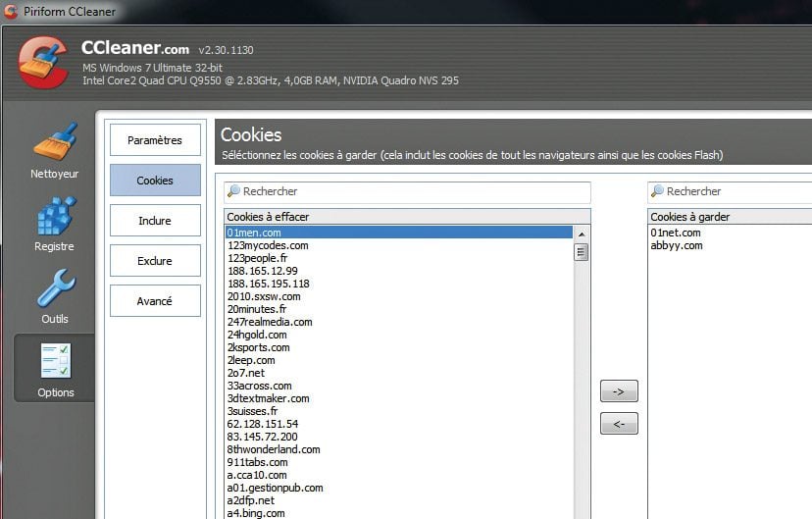Click the cookies to keep search field
Screen dimensions: 812x519
[x=736, y=192]
